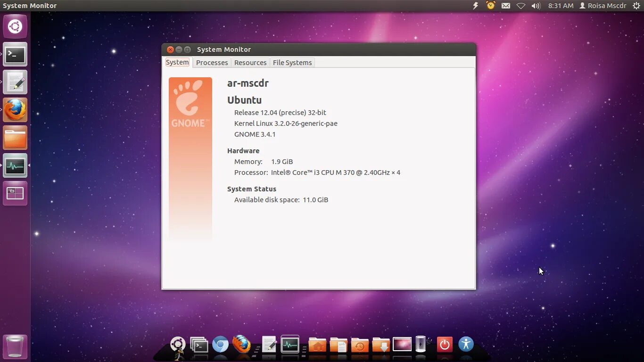
Task: Open text editor in bottom dock
Action: click(x=269, y=345)
